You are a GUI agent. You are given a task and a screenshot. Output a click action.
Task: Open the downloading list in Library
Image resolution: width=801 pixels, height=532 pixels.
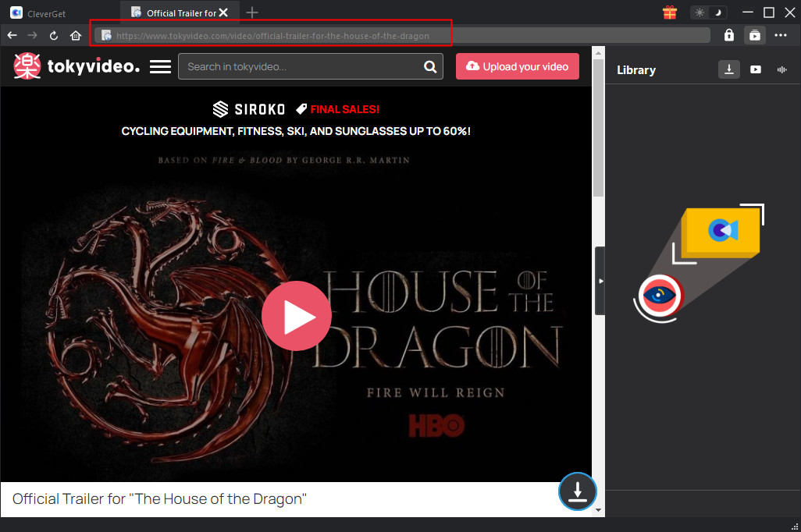click(728, 69)
